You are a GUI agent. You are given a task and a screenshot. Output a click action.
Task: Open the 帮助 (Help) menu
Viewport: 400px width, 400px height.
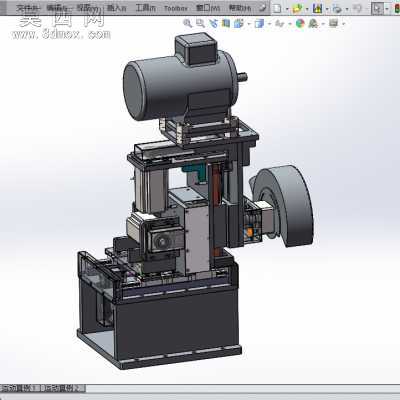(x=240, y=8)
